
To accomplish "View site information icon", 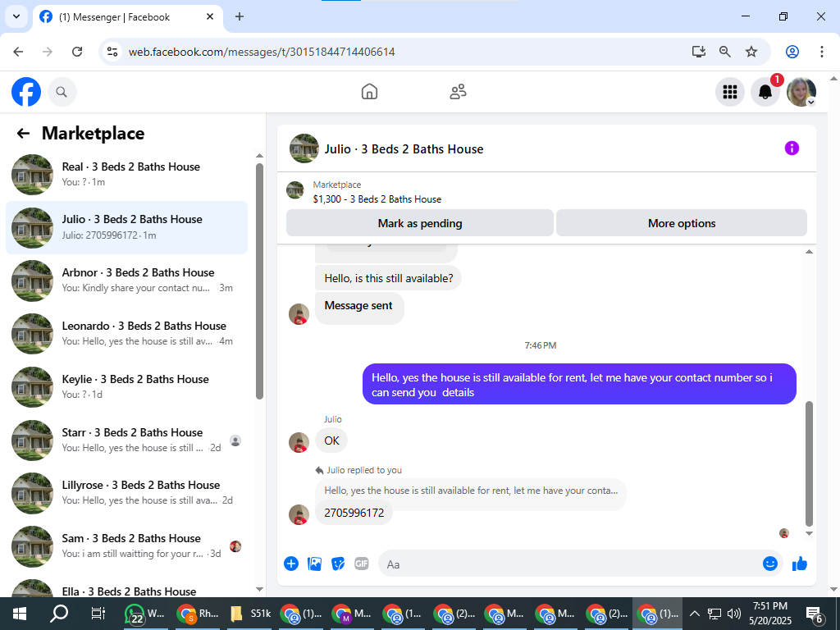I will click(112, 52).
